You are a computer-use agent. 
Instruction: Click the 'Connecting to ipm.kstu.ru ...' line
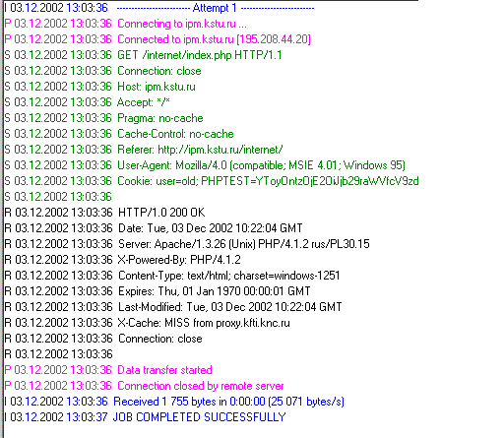[x=125, y=24]
